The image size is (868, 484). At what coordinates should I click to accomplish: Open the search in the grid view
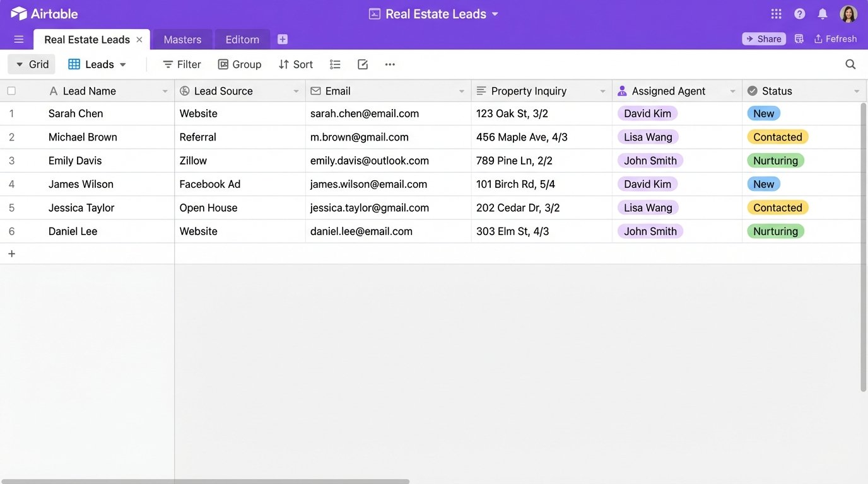[x=850, y=64]
